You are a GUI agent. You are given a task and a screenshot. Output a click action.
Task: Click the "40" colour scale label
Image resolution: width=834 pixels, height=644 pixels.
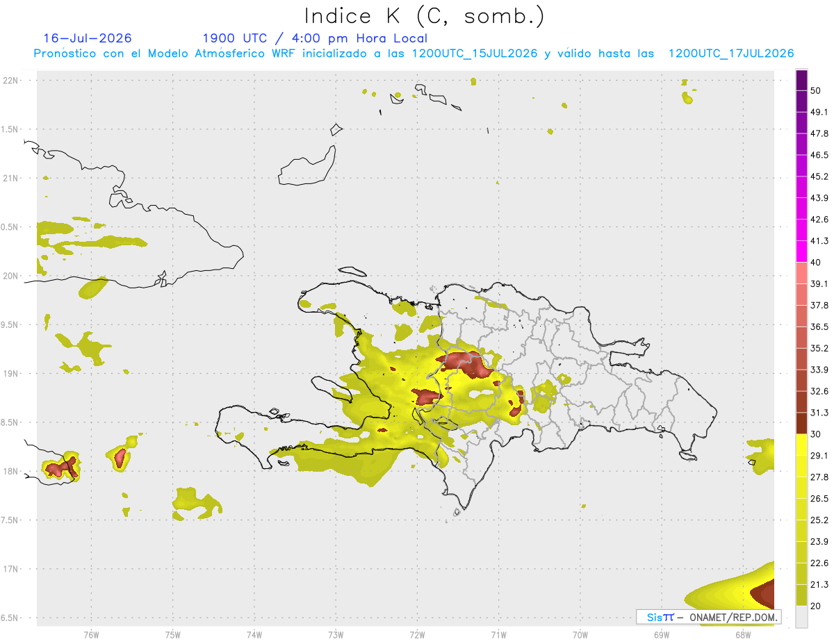(815, 263)
